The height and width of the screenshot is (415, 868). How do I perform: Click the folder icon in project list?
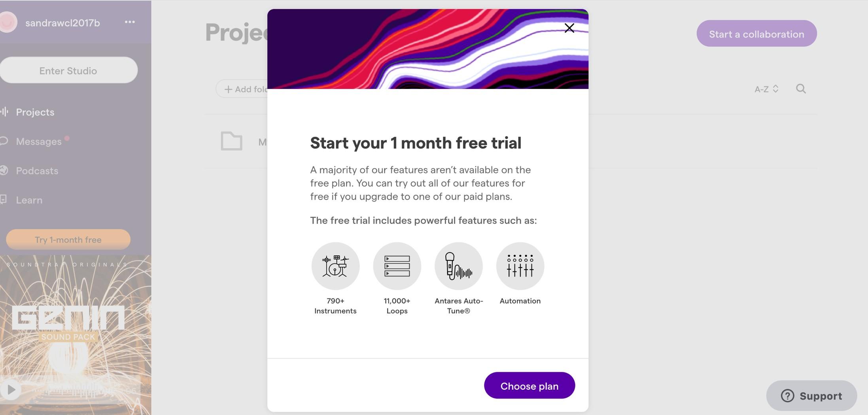point(231,141)
